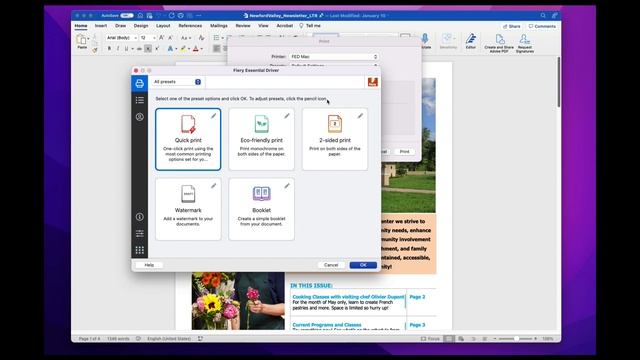The height and width of the screenshot is (360, 640).
Task: Open info section in Fiery sidebar
Action: tap(140, 217)
